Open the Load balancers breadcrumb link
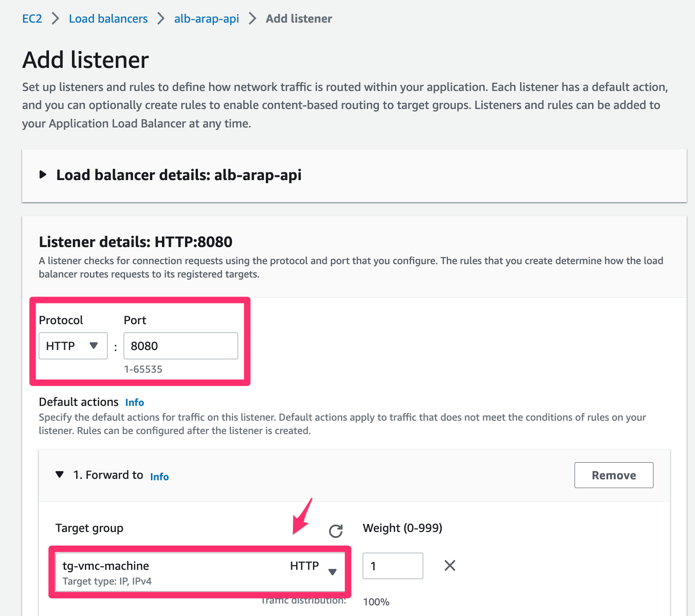Screen dimensions: 695x616 click(x=108, y=18)
